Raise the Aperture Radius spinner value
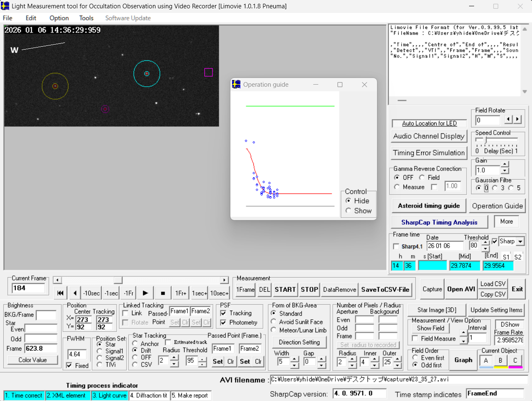The image size is (532, 401). (x=352, y=359)
